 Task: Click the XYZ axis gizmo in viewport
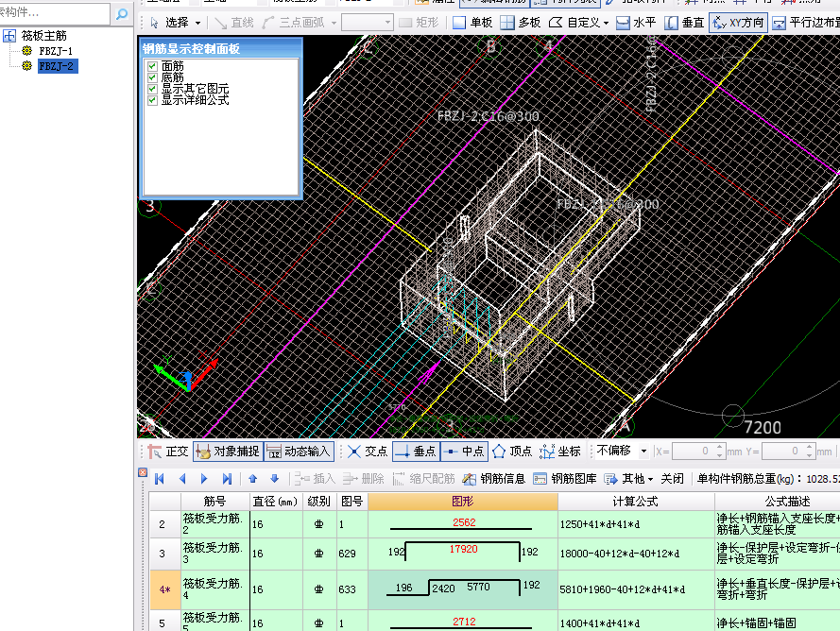point(186,372)
